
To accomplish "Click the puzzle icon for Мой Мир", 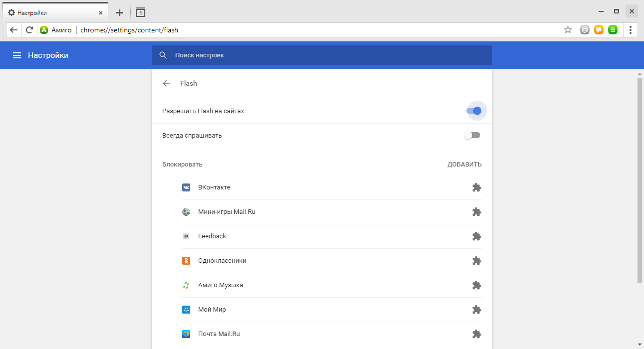I will click(x=477, y=310).
